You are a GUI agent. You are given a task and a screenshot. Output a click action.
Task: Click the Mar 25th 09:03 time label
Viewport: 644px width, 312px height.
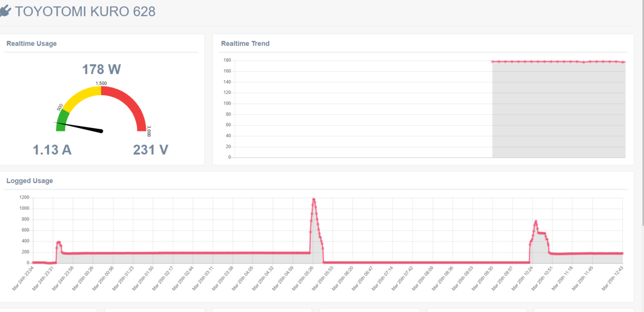click(462, 278)
